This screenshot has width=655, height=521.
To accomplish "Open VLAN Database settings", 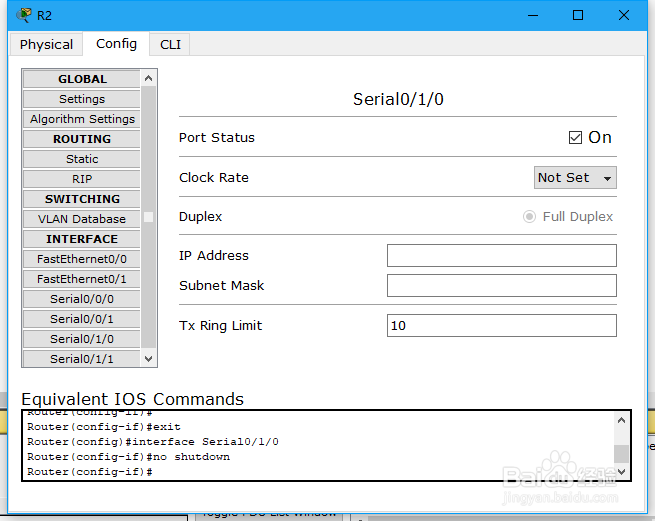I will click(x=82, y=219).
